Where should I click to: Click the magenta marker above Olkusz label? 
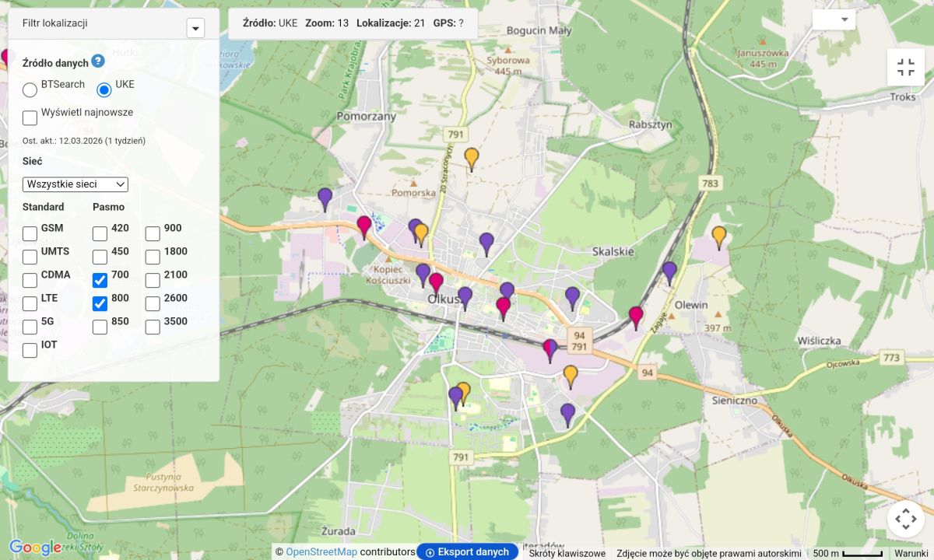(x=436, y=283)
